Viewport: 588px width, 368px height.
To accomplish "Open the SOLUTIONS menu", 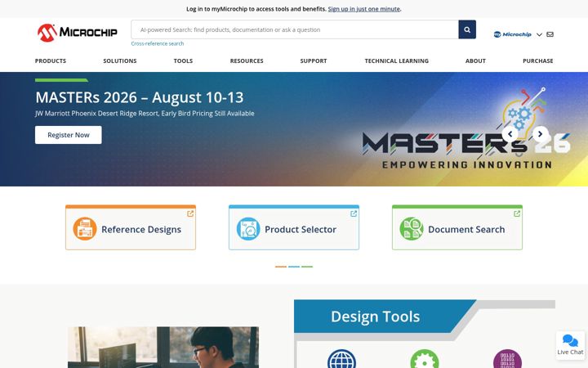I will coord(120,61).
